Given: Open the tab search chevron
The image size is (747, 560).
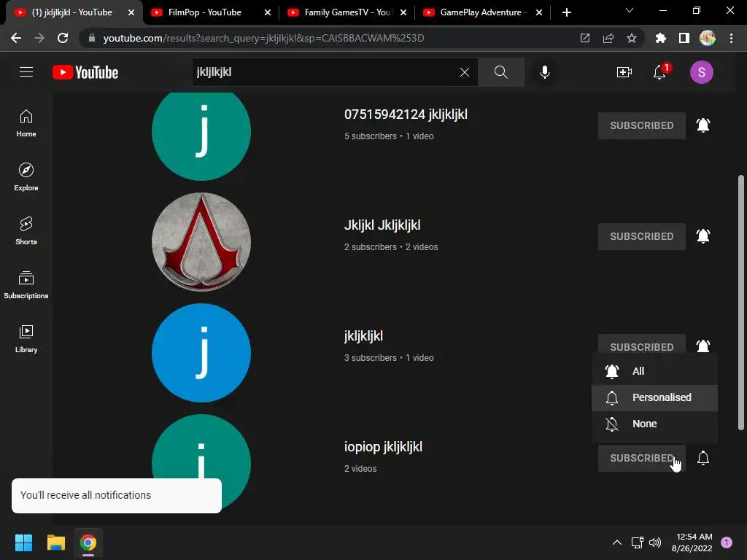Looking at the screenshot, I should (630, 10).
